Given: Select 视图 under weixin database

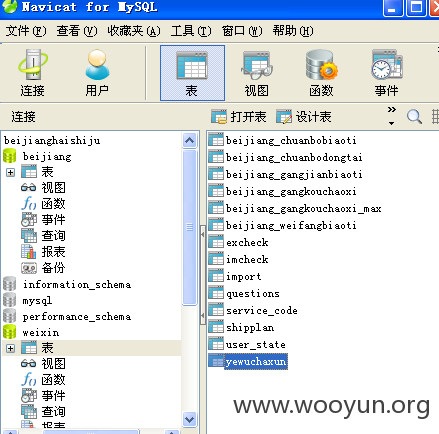Looking at the screenshot, I should pyautogui.click(x=43, y=364).
